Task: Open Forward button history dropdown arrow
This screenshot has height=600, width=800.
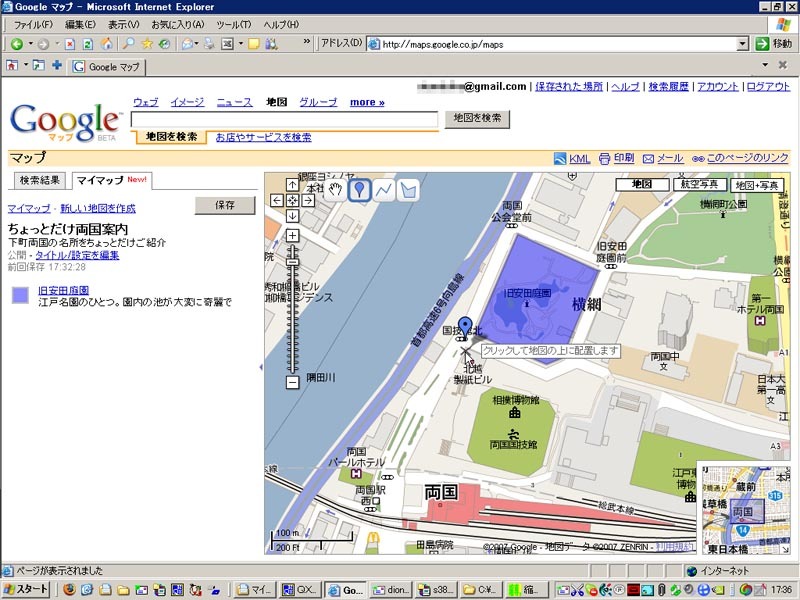Action: coord(57,44)
